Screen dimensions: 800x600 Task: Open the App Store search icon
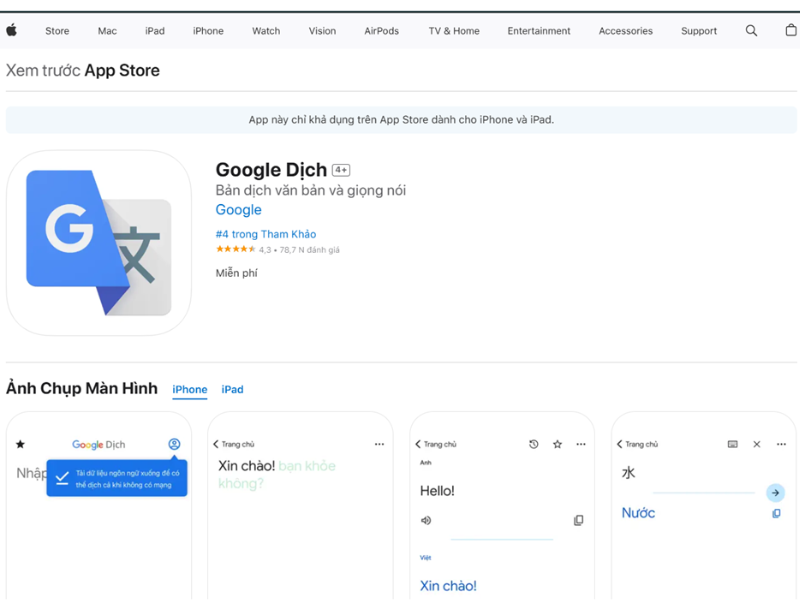(751, 30)
